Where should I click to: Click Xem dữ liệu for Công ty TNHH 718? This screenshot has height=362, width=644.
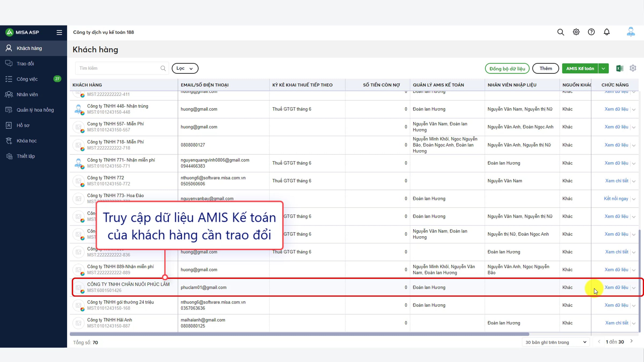click(616, 145)
